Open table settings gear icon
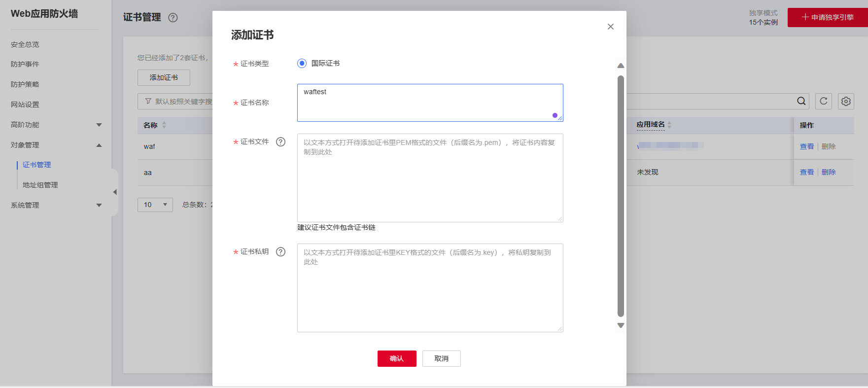 [x=846, y=101]
